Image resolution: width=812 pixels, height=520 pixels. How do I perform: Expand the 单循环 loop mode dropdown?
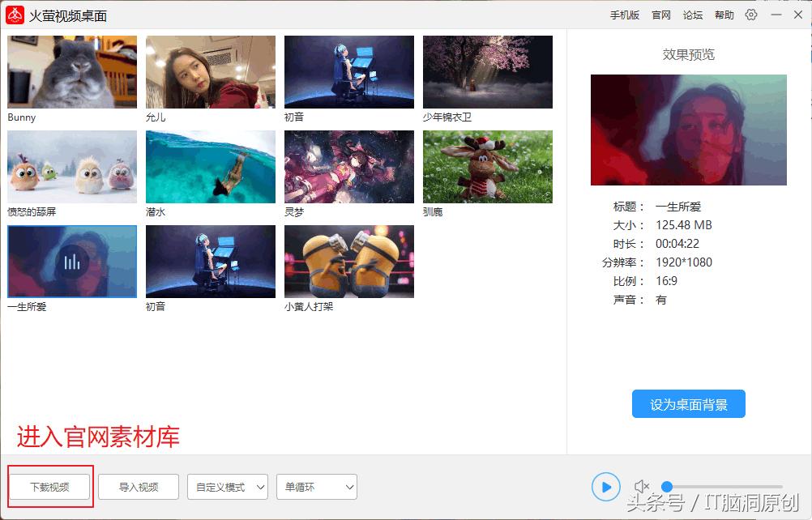tap(316, 487)
